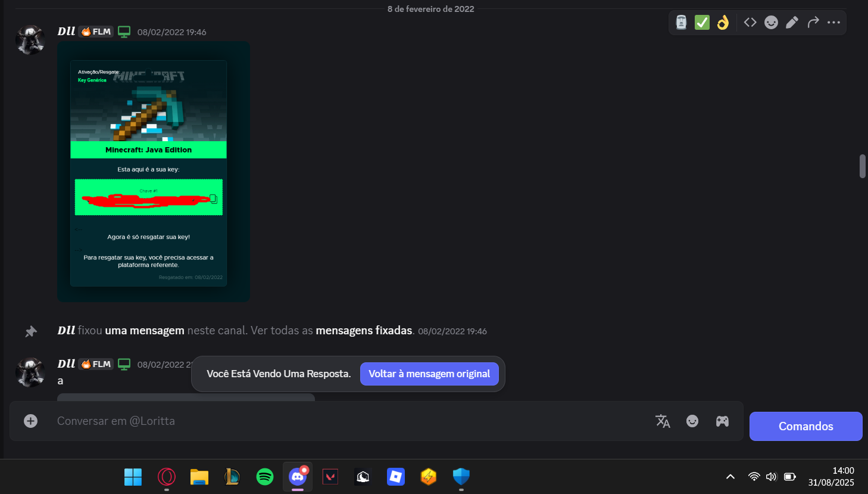Open the white helmet app in the taskbar
The image size is (868, 494).
tap(363, 477)
